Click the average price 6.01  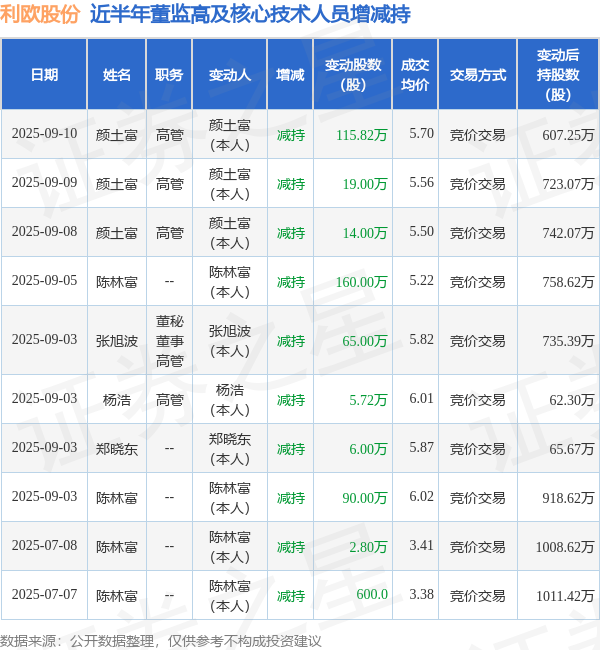[x=421, y=398]
